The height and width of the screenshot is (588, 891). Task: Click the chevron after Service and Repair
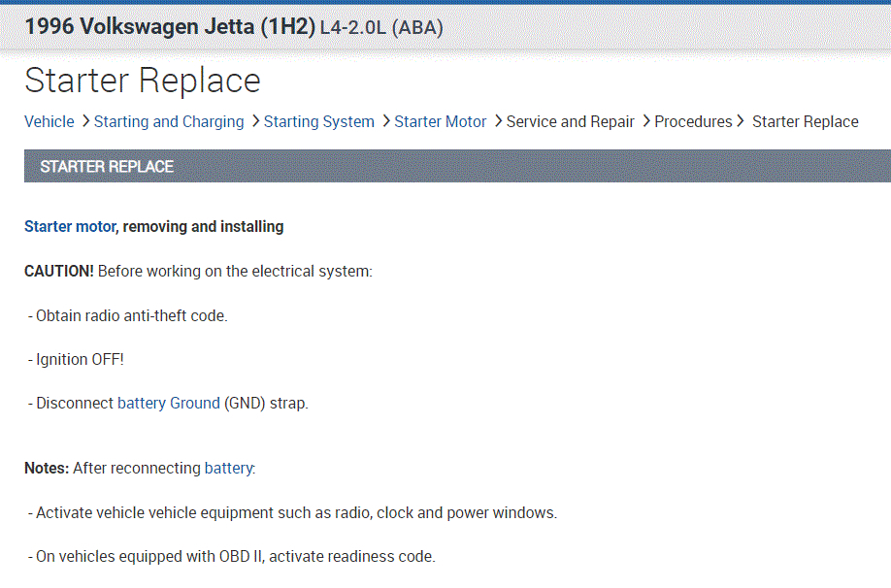coord(646,121)
